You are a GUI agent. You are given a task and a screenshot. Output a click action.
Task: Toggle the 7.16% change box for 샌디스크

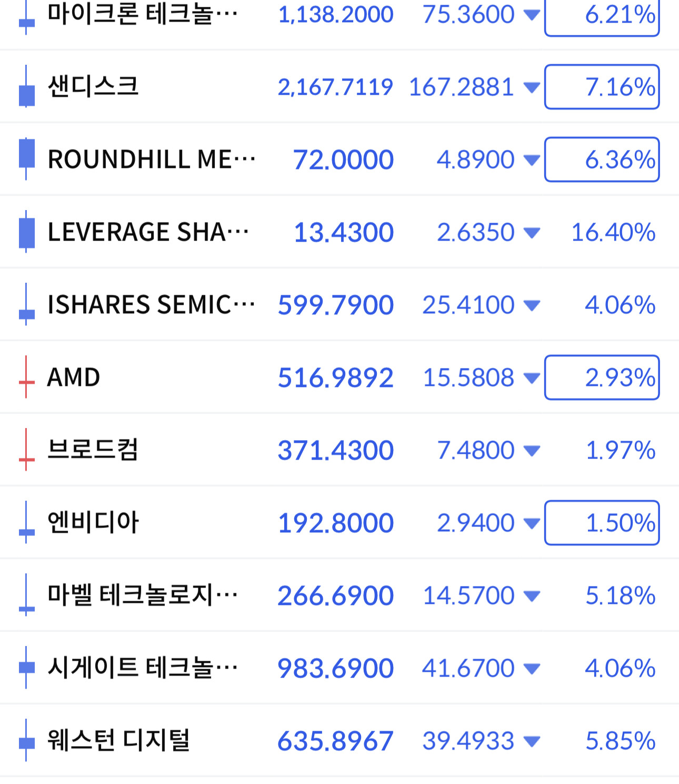(x=602, y=87)
